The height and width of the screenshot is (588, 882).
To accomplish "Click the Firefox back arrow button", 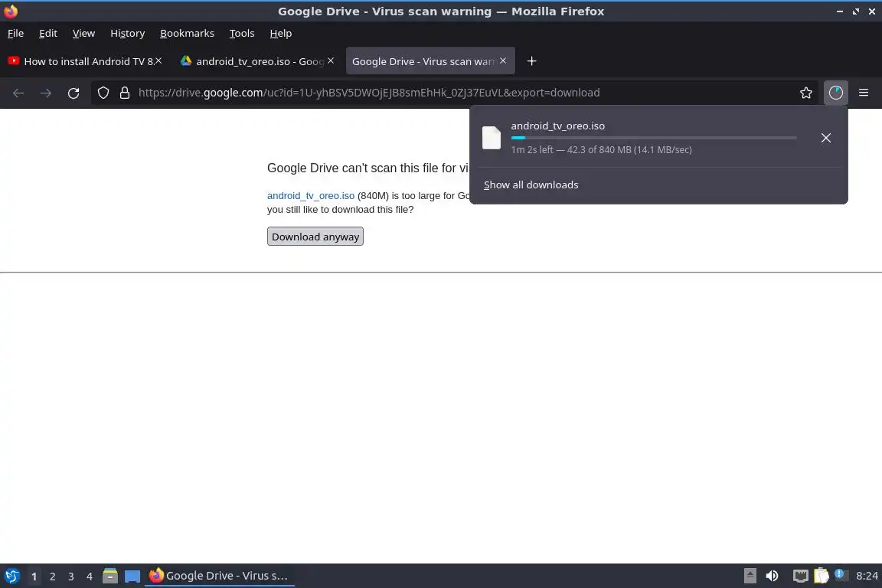I will [x=18, y=93].
